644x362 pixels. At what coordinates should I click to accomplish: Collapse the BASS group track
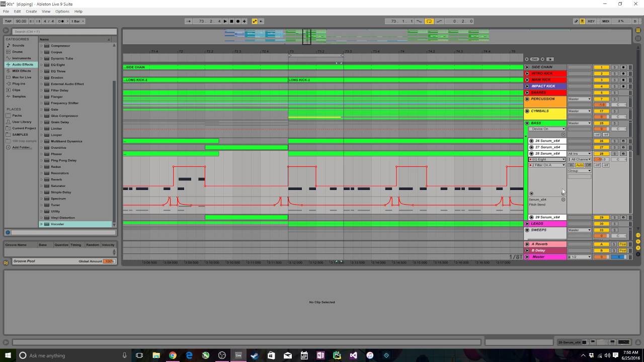click(x=527, y=123)
